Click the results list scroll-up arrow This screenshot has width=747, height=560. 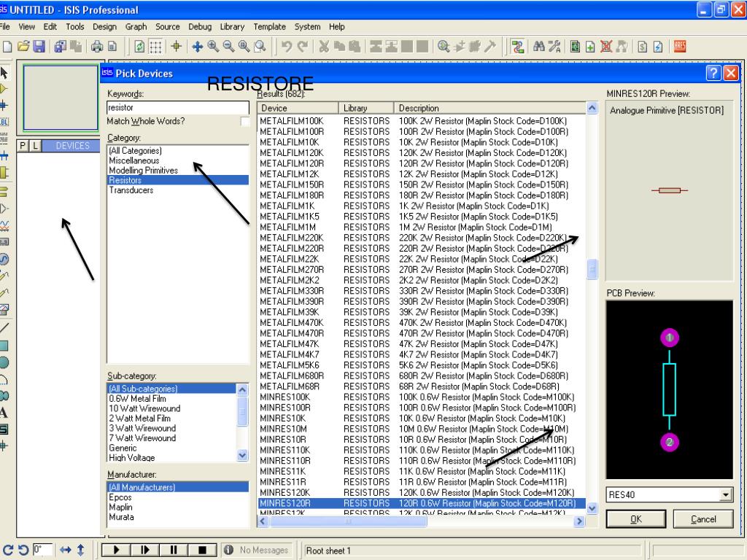coord(592,108)
